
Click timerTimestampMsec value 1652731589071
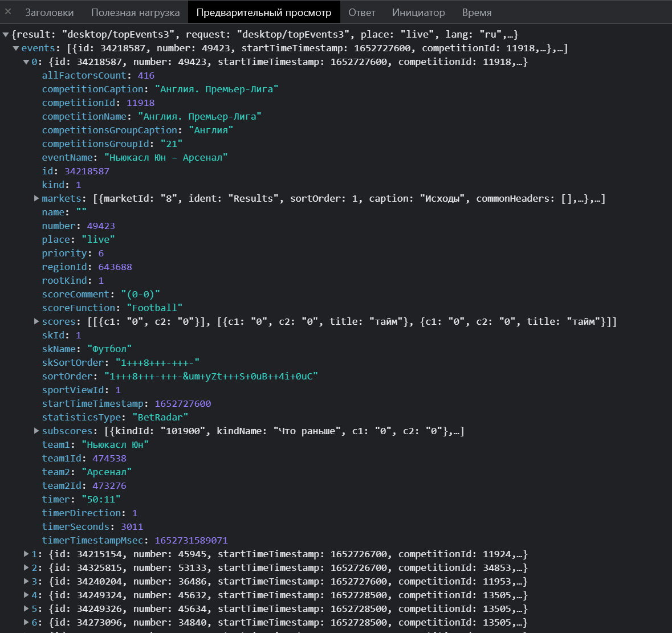click(191, 541)
